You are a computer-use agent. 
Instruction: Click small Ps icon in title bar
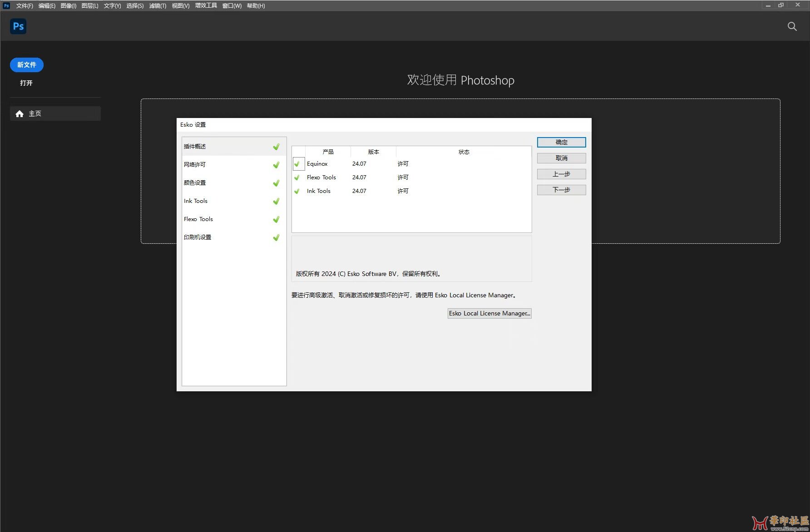[6, 5]
